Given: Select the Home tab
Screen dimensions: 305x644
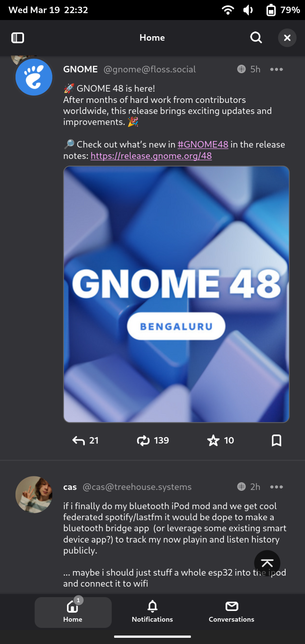Looking at the screenshot, I should coord(73,612).
